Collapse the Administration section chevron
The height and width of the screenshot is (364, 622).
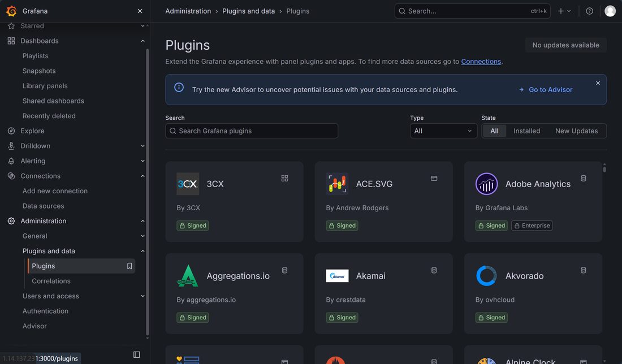142,221
